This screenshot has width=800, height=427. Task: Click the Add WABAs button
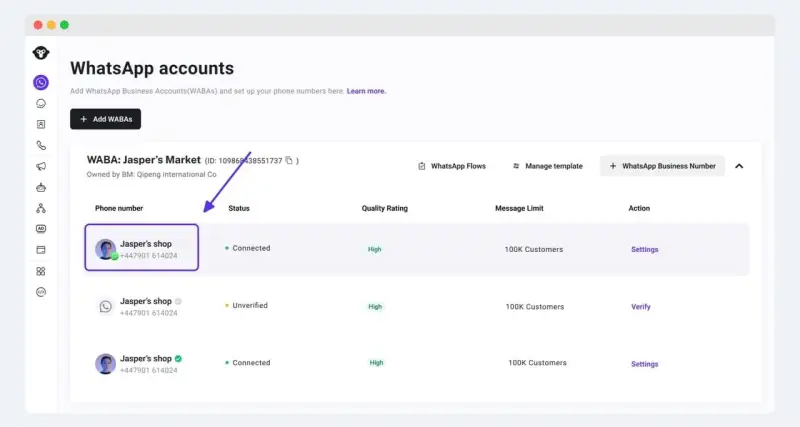[x=105, y=119]
